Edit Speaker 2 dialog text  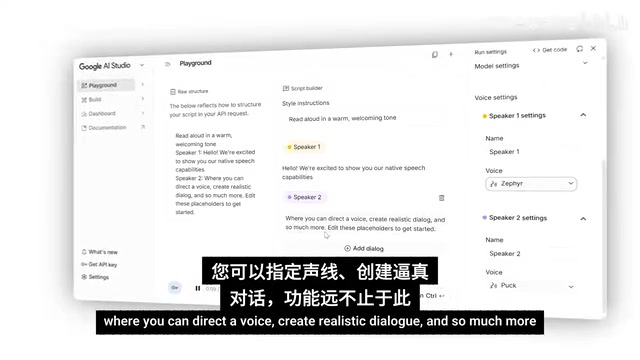365,224
